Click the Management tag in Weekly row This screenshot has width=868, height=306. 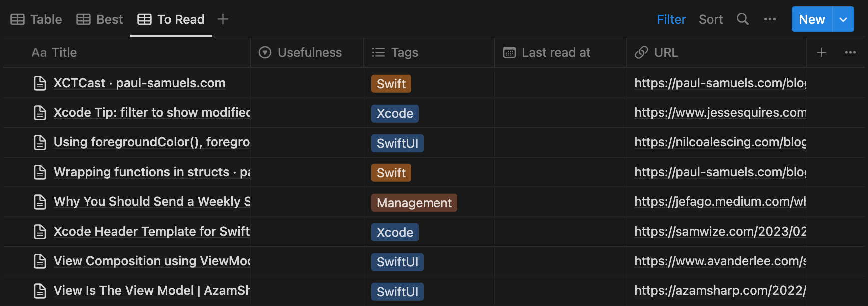[414, 203]
